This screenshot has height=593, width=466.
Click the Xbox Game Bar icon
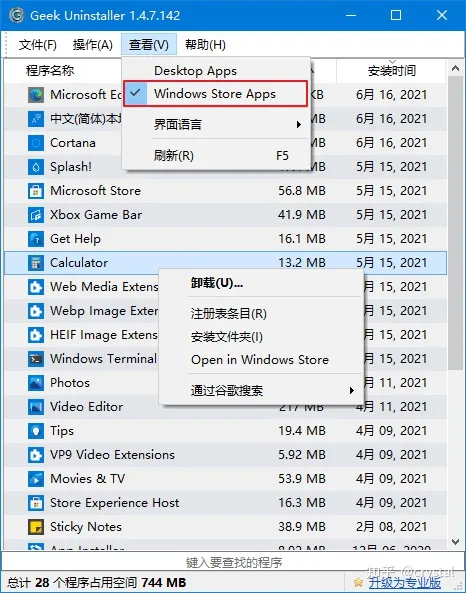[x=36, y=215]
